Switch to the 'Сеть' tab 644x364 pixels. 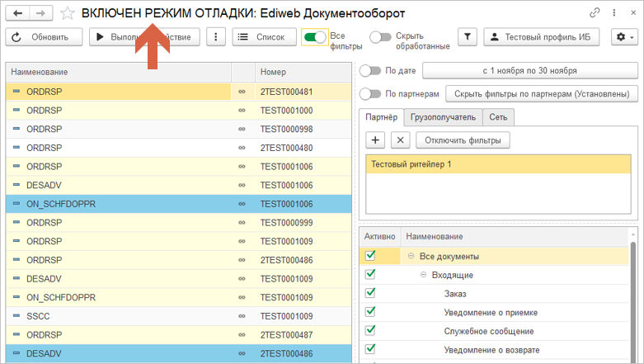point(498,117)
